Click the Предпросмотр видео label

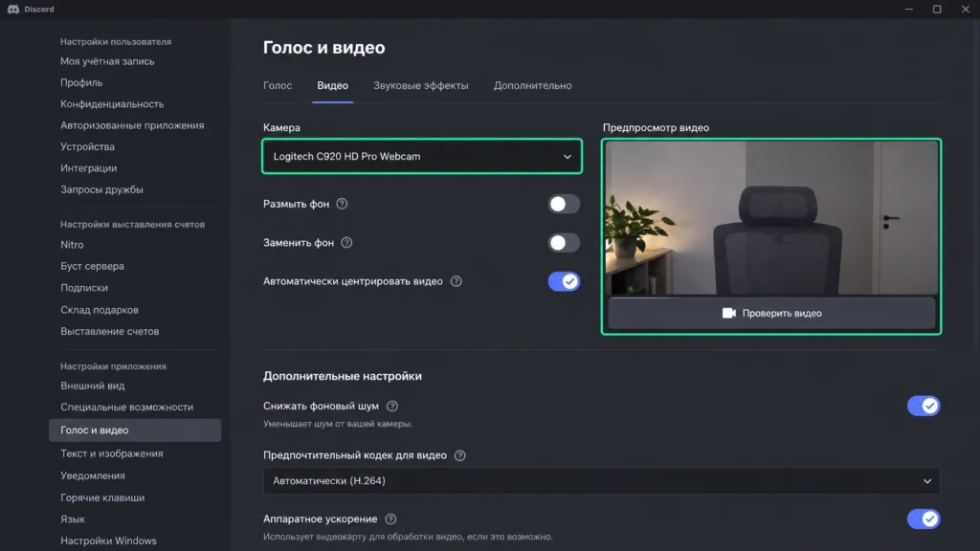click(656, 127)
